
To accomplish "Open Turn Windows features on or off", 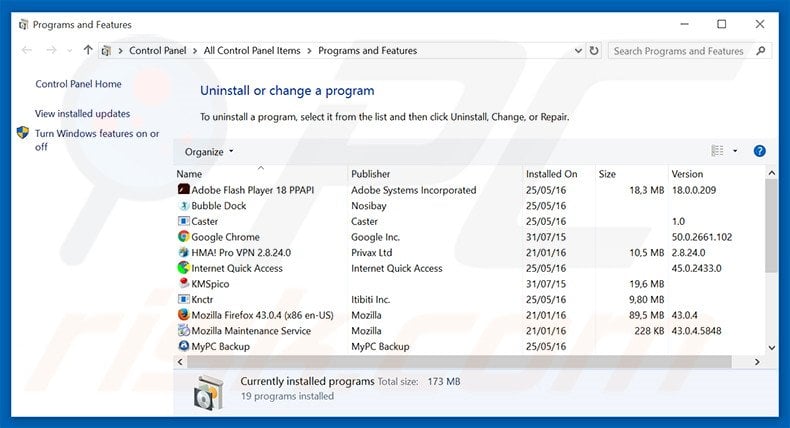I will 97,140.
